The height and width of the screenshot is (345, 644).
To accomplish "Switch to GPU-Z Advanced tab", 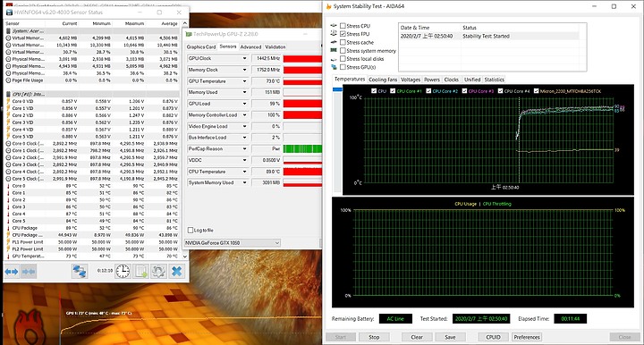I will (250, 47).
